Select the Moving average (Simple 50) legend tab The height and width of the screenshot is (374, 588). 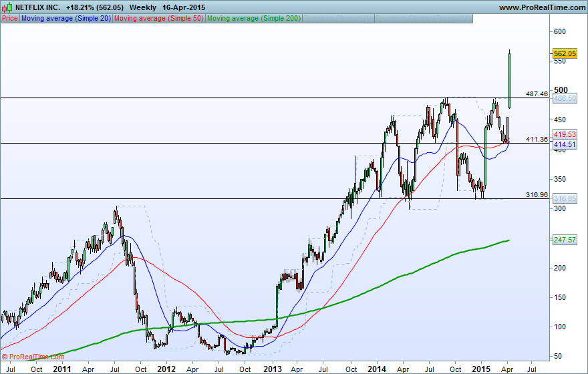158,18
